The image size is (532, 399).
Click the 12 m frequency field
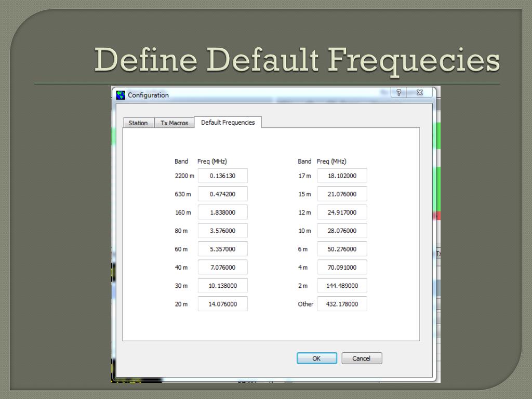pyautogui.click(x=342, y=212)
